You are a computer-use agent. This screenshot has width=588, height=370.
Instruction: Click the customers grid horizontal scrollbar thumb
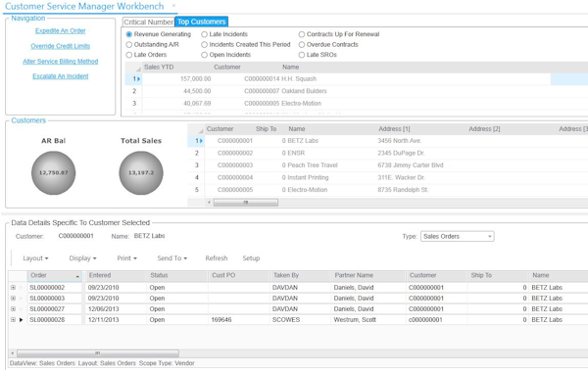coord(246,203)
